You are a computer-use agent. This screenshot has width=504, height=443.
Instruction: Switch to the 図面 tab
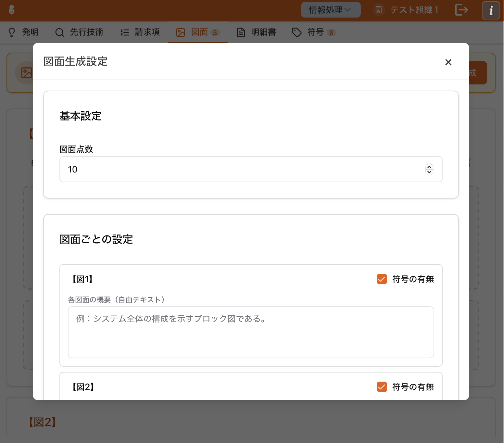pyautogui.click(x=199, y=32)
